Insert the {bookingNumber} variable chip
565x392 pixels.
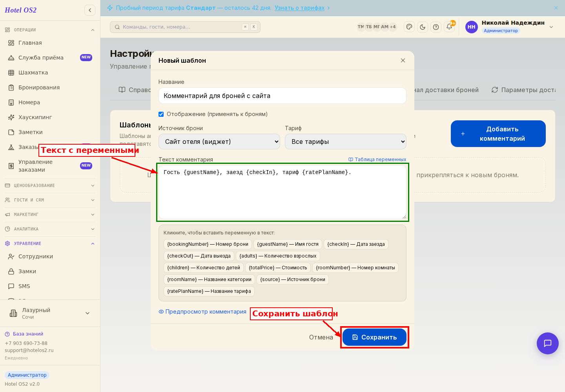(x=208, y=244)
